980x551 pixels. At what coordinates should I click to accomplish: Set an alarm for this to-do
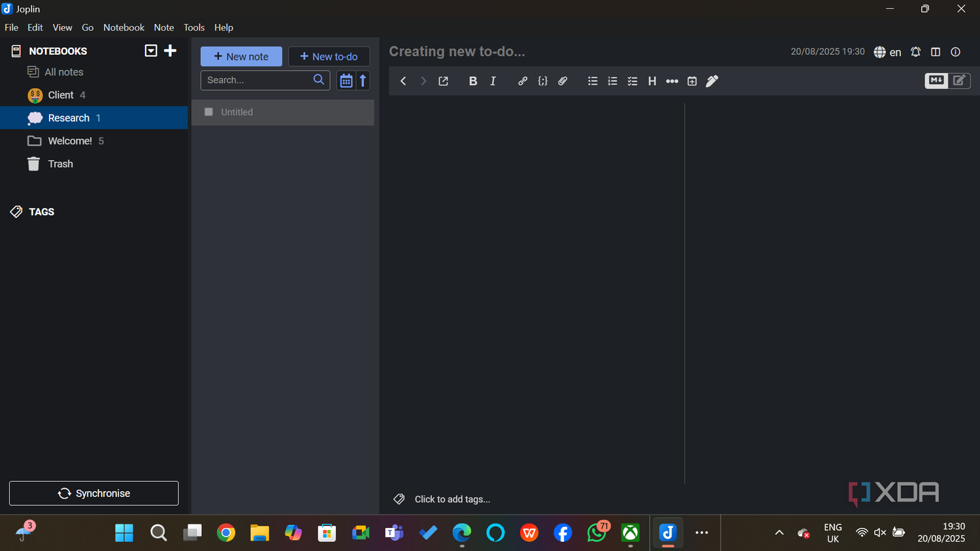tap(916, 52)
